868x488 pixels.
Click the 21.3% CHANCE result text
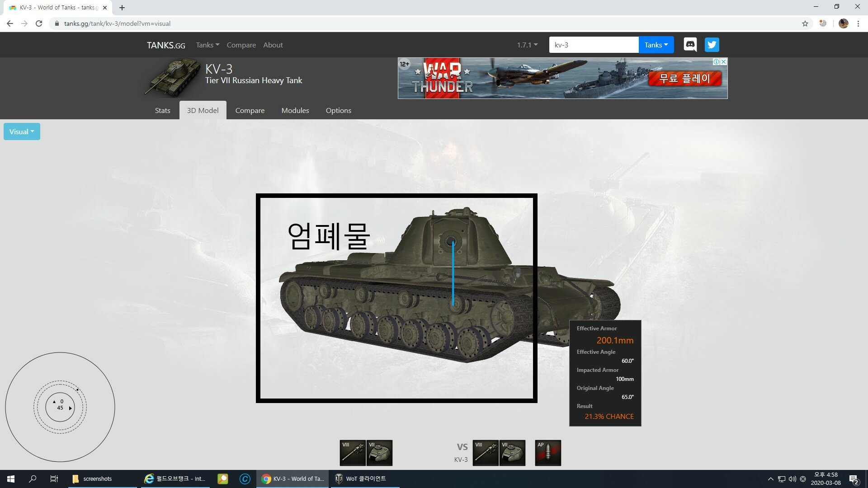point(609,416)
